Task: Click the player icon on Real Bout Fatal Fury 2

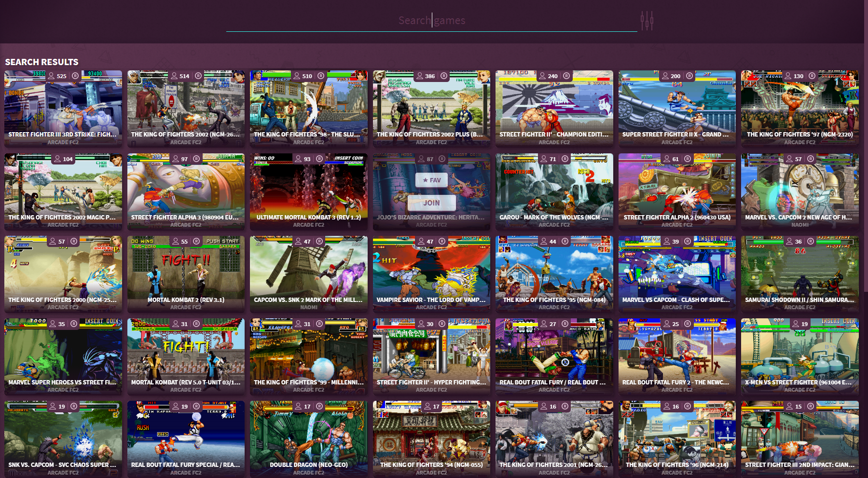Action: 667,324
